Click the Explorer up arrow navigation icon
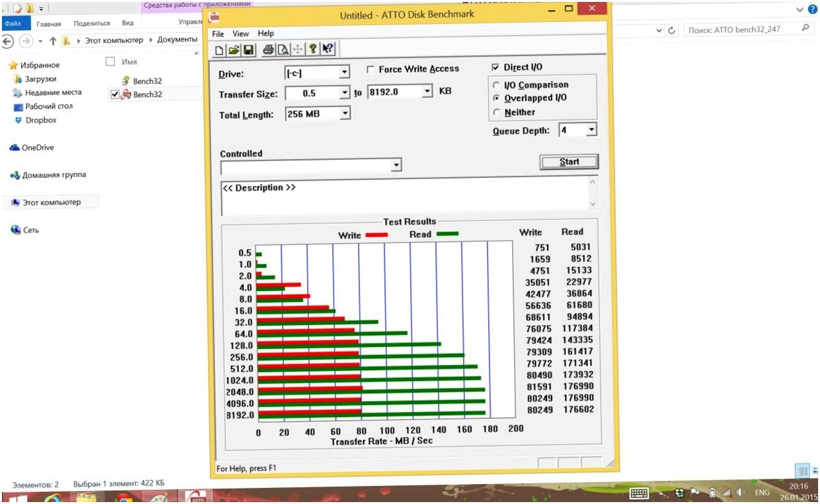This screenshot has width=820, height=504. (53, 41)
